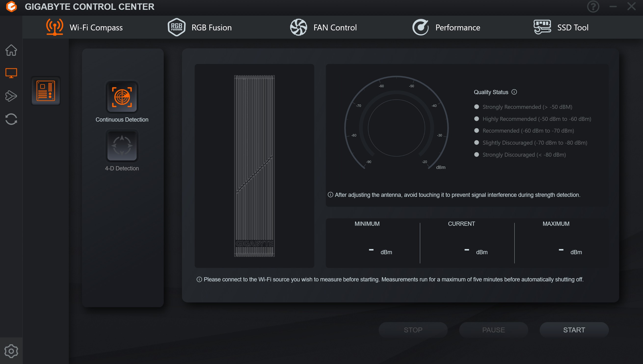
Task: Open the Wi-Fi Compass tab
Action: (x=85, y=27)
